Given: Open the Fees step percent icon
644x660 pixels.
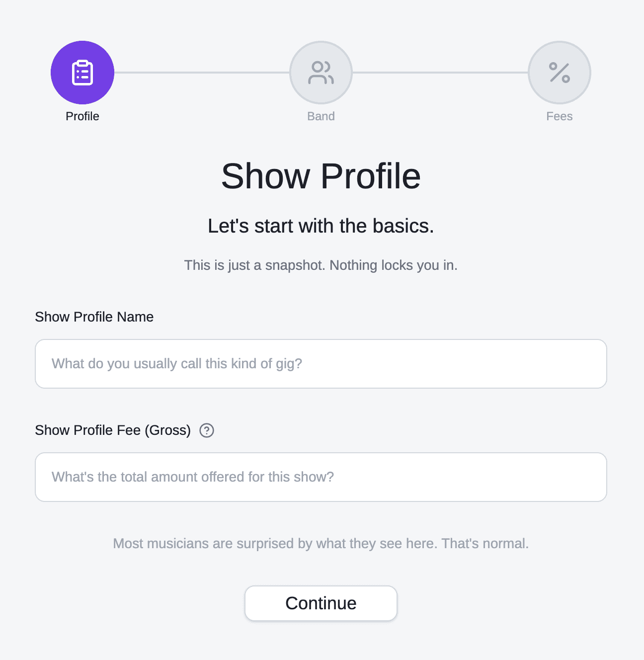Looking at the screenshot, I should point(560,73).
